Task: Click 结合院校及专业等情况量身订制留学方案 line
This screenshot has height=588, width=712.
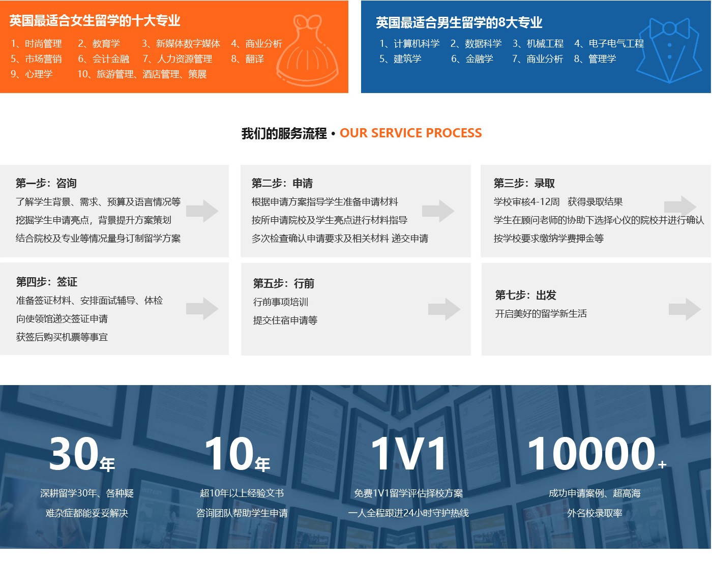Action: click(98, 239)
